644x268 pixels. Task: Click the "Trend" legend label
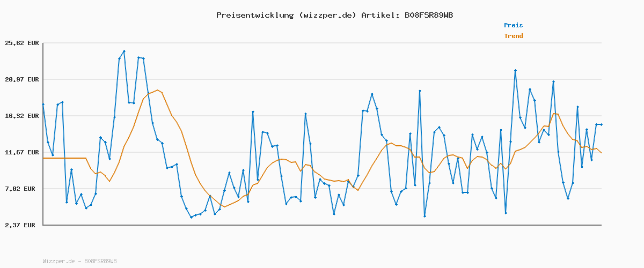513,36
